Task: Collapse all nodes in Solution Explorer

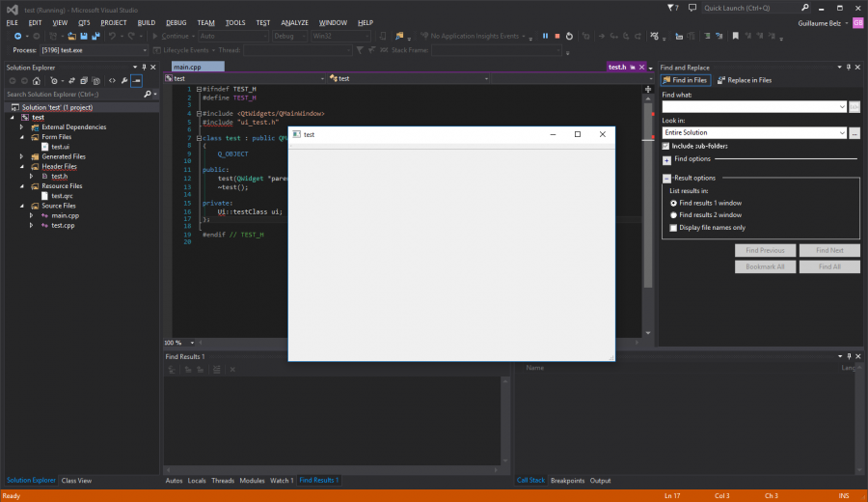Action: tap(84, 81)
